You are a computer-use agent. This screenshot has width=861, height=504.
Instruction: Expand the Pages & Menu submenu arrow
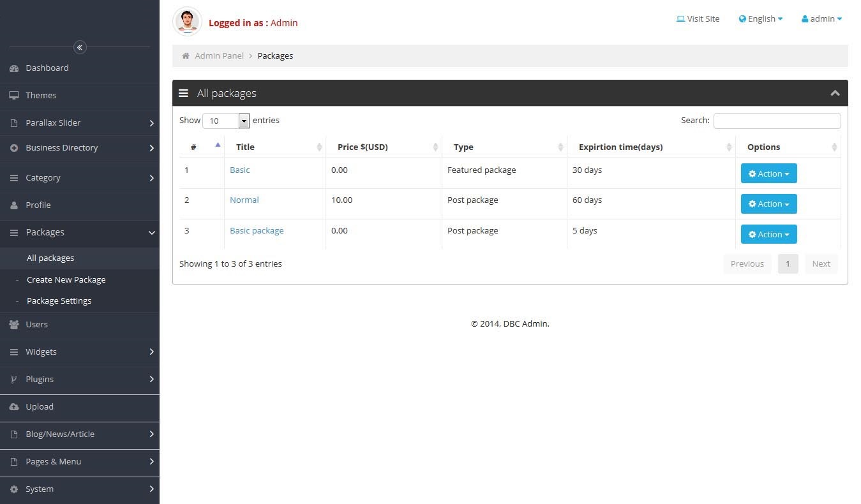(x=152, y=462)
